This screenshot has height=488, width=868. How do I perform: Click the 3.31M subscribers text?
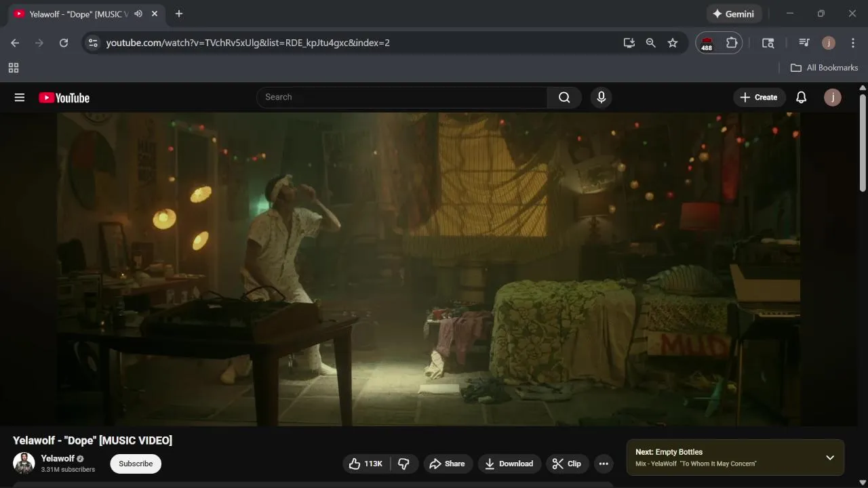pos(68,470)
